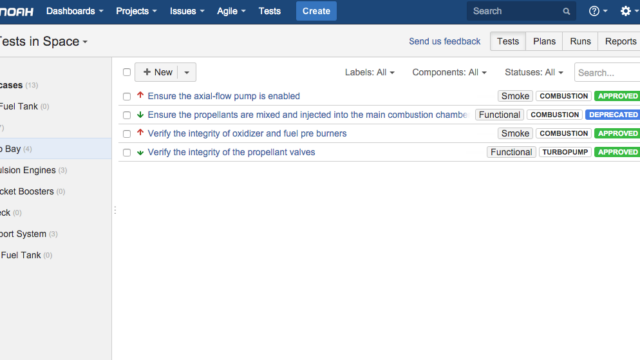Select folder ending 'Bay' with 4 tests
The width and height of the screenshot is (640, 360).
point(55,149)
